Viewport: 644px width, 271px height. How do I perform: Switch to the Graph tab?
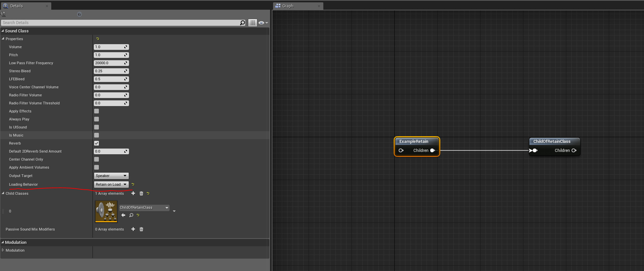tap(287, 6)
